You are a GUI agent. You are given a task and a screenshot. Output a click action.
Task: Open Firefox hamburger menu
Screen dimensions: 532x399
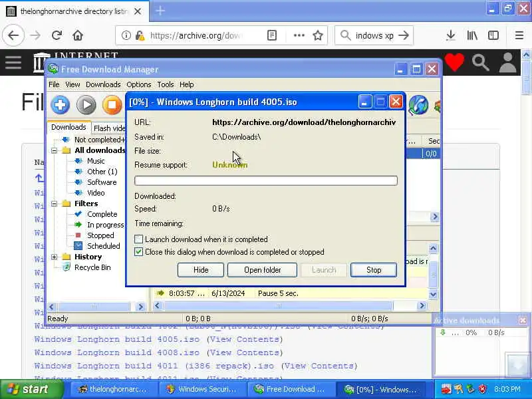[519, 35]
